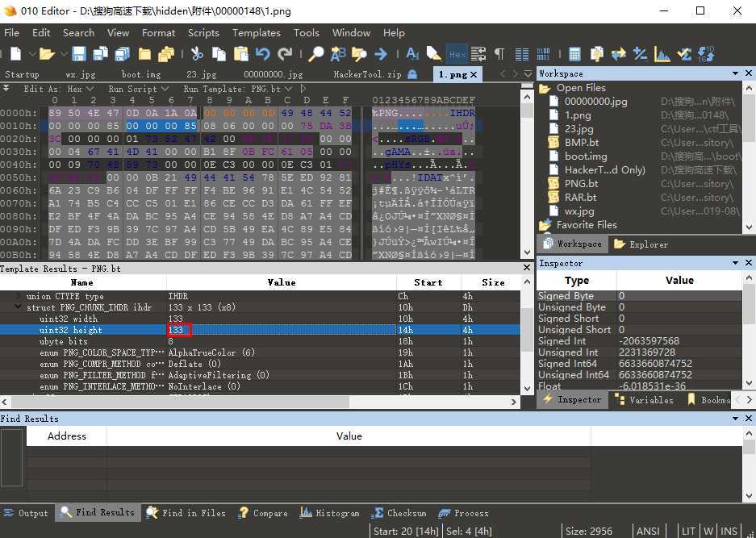
Task: Toggle the Hex edit mode icon
Action: pos(457,54)
